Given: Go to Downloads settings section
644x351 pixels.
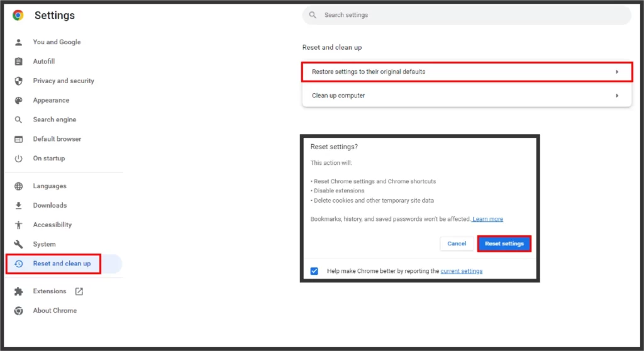Looking at the screenshot, I should coord(50,206).
